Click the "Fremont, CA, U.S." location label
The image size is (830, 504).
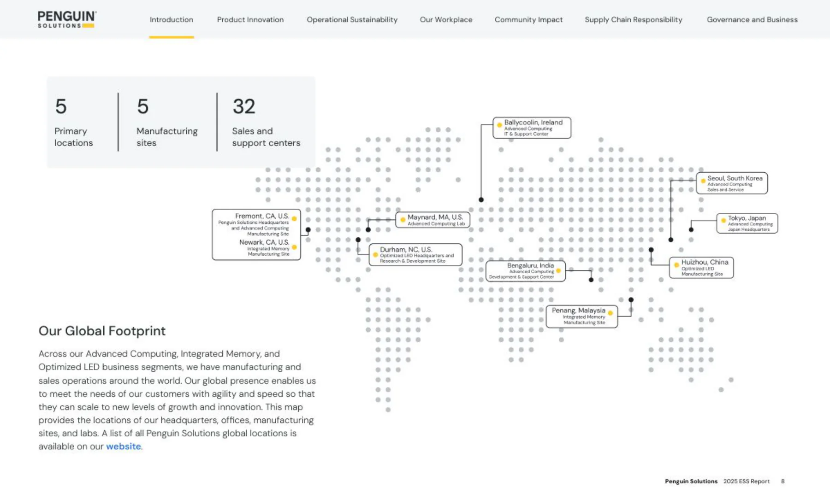pyautogui.click(x=262, y=216)
